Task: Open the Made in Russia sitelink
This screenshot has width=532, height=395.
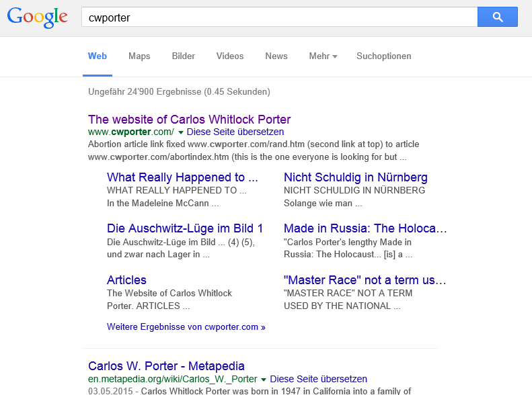Action: [x=365, y=228]
